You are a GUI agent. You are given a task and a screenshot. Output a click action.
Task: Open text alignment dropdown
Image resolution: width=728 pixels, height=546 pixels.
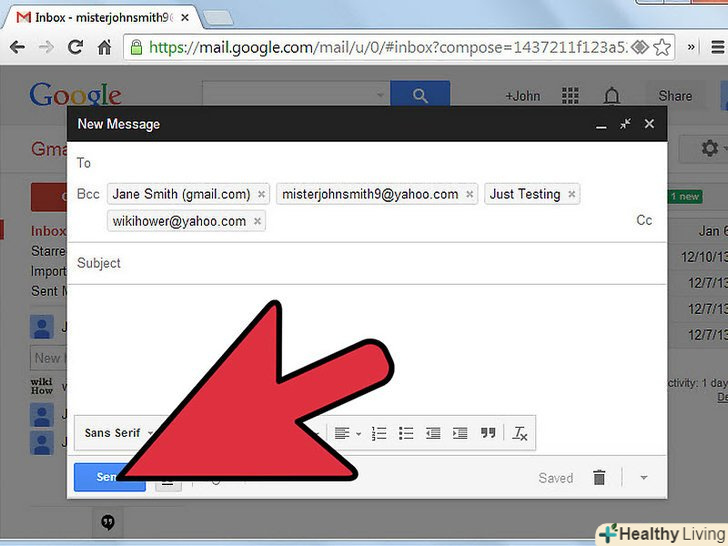click(x=347, y=434)
